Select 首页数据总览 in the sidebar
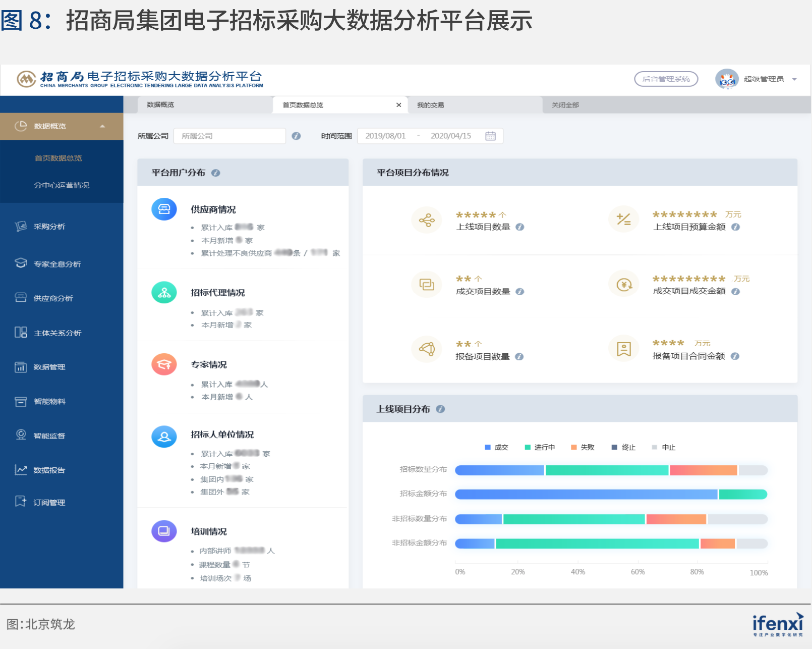 (x=58, y=158)
